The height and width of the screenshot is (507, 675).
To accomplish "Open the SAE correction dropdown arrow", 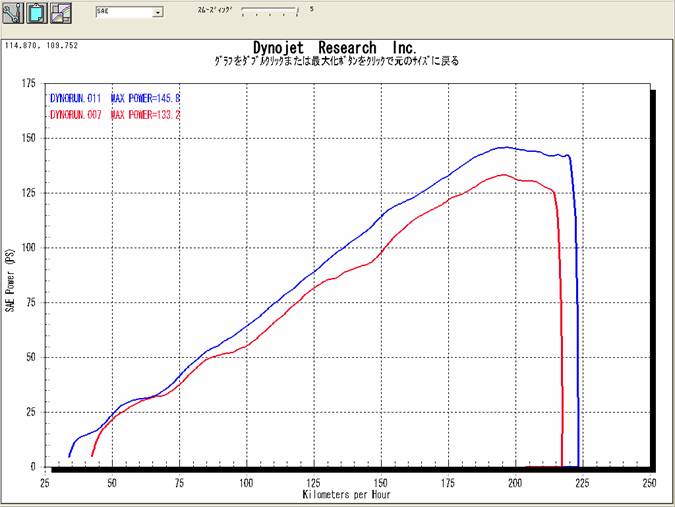I will (x=157, y=13).
